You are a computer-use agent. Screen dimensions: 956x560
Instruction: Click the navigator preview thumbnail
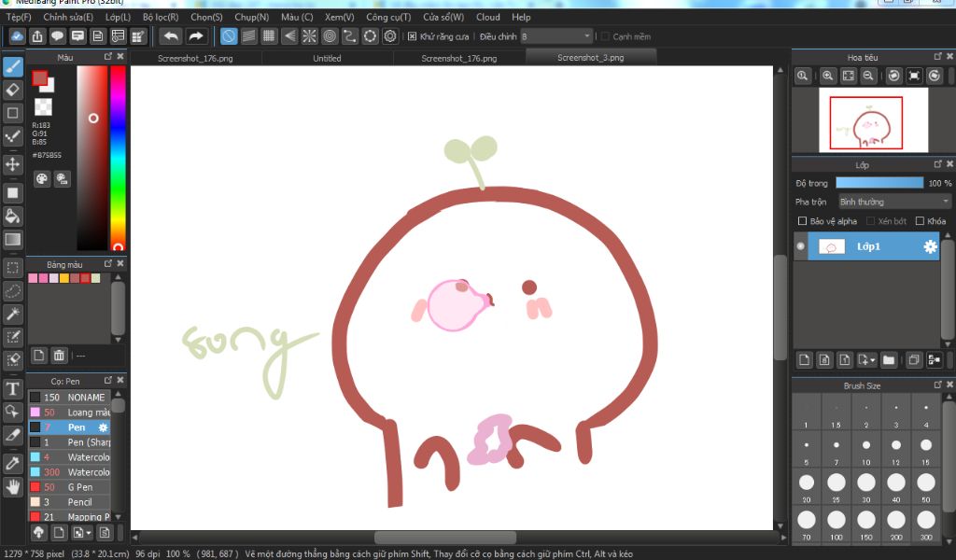(873, 119)
